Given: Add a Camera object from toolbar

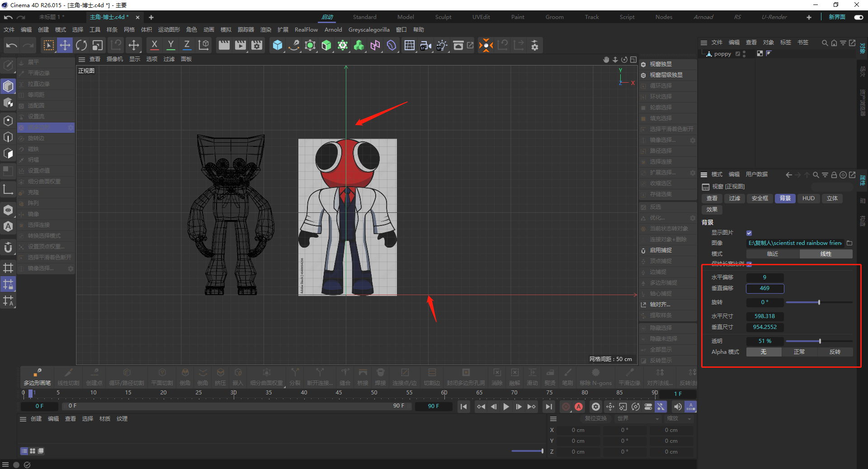Looking at the screenshot, I should point(426,45).
